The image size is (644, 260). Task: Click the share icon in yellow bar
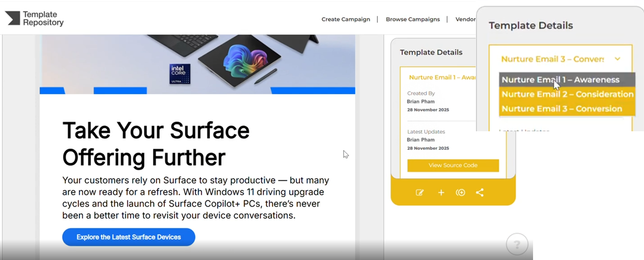pos(479,193)
